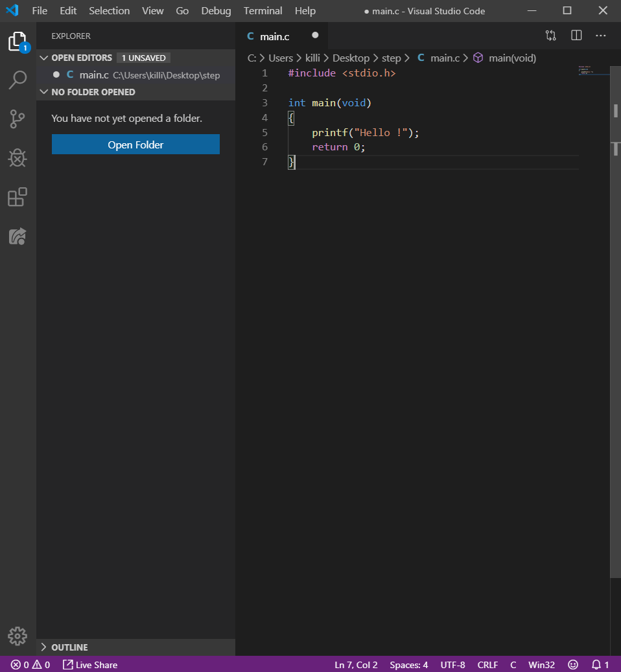Open the Debug view icon

point(18,158)
